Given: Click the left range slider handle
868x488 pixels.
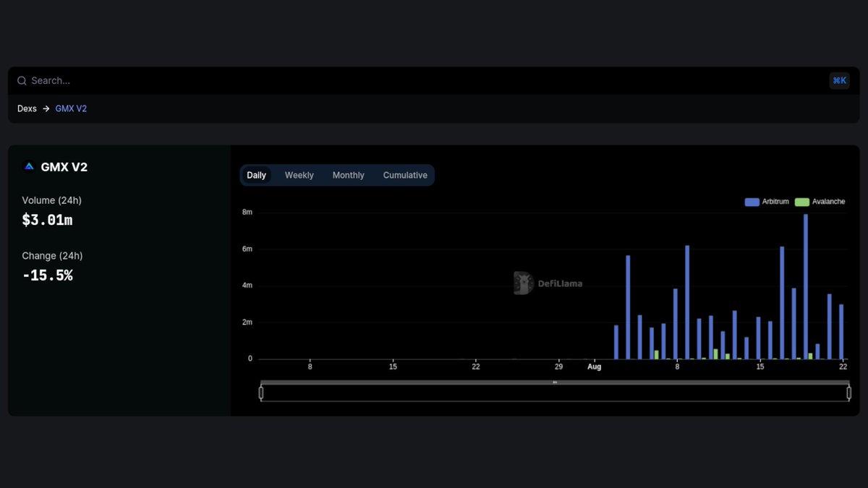Looking at the screenshot, I should pos(261,393).
